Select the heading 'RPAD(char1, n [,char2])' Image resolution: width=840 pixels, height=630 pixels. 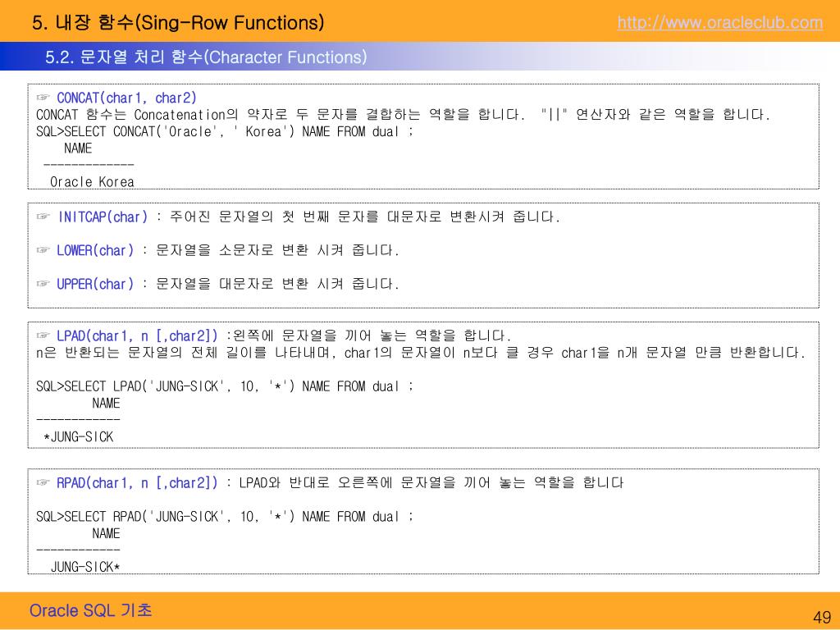(137, 482)
